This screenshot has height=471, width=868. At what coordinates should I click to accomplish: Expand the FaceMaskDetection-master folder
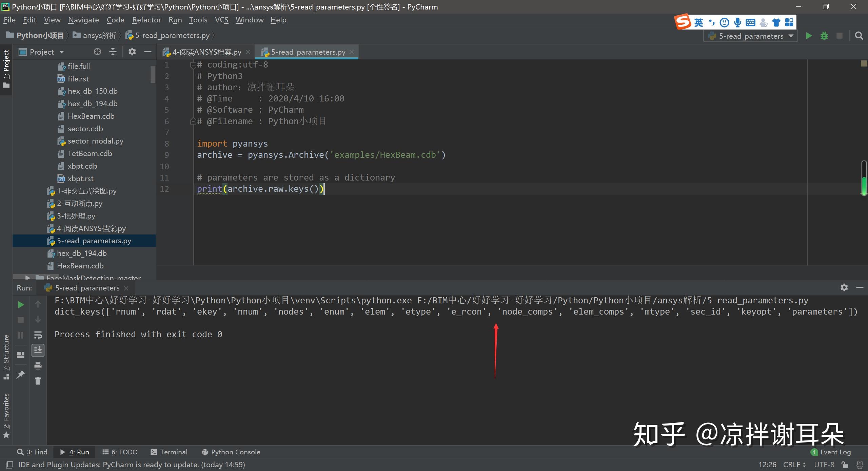click(29, 278)
